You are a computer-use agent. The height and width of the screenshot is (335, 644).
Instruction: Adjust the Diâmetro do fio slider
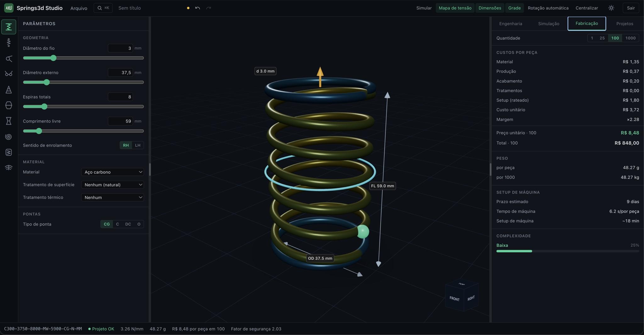pyautogui.click(x=83, y=58)
